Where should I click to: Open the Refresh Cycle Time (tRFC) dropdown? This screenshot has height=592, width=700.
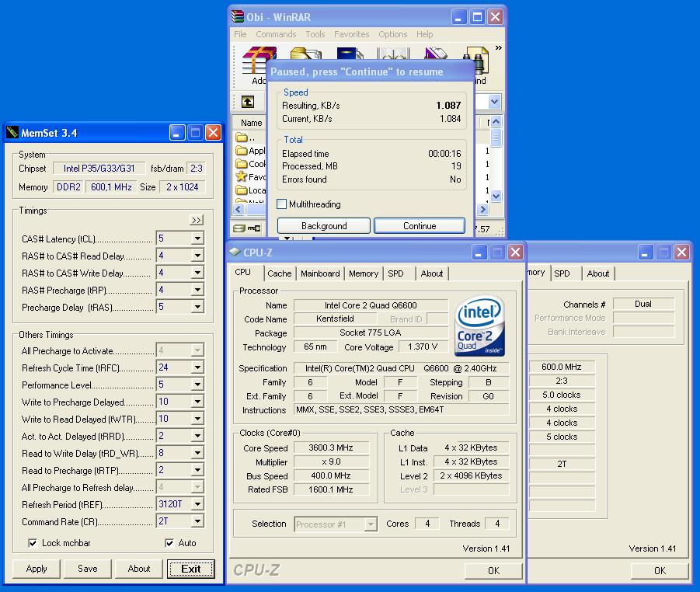pyautogui.click(x=197, y=367)
